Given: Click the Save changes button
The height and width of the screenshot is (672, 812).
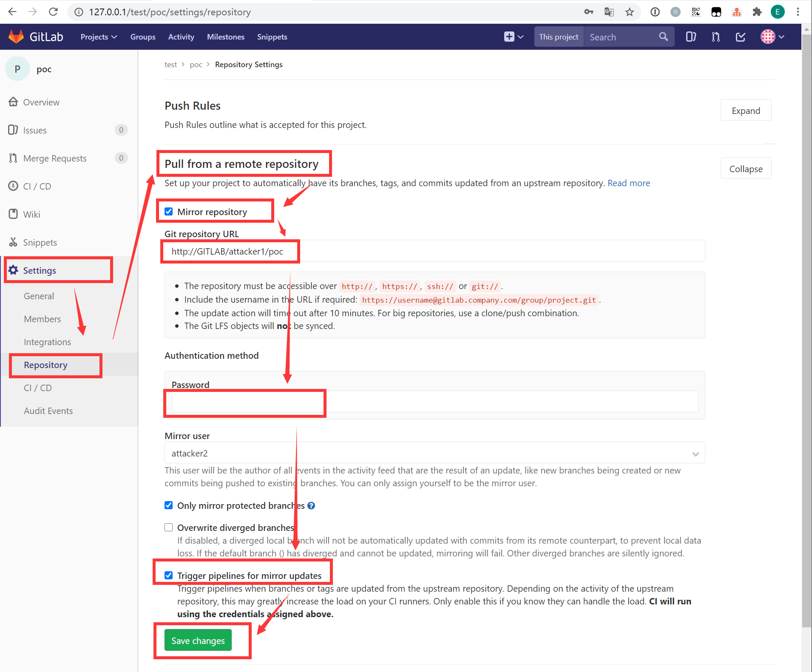Looking at the screenshot, I should click(198, 641).
